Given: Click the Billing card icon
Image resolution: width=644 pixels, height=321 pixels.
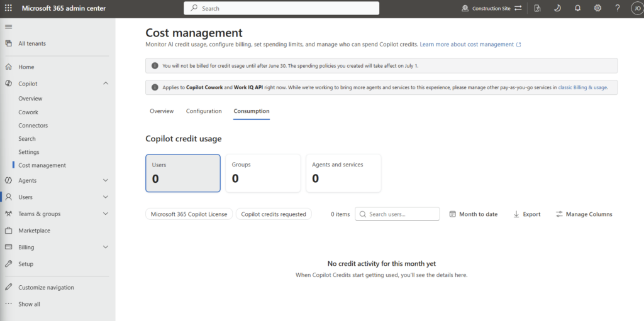Looking at the screenshot, I should coord(8,247).
